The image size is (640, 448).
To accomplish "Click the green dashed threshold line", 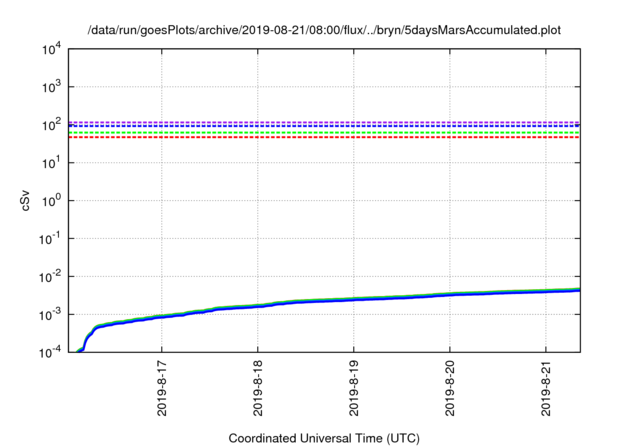I will [x=324, y=133].
